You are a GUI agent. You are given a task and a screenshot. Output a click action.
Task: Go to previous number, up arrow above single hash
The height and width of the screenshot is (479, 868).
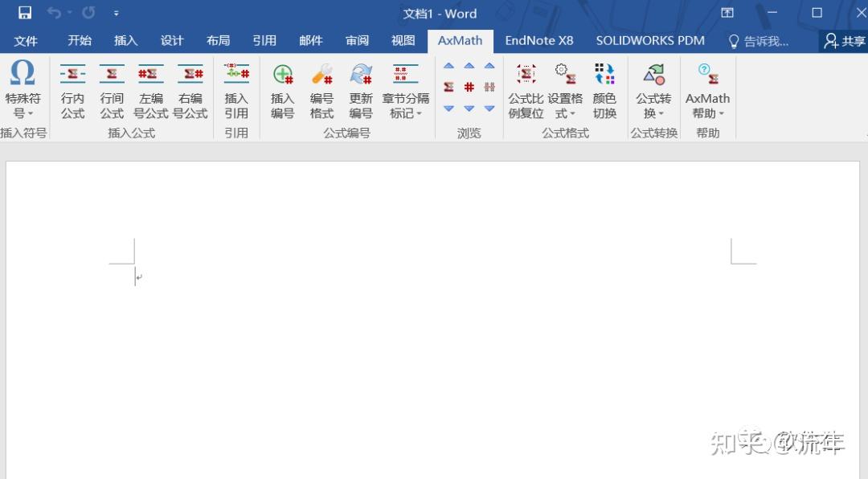(469, 66)
